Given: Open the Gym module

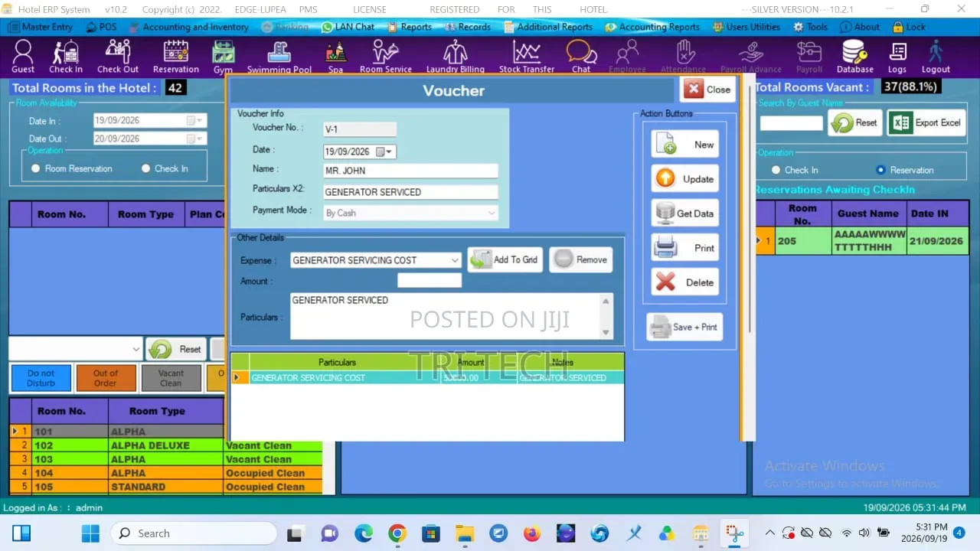Looking at the screenshot, I should point(223,57).
